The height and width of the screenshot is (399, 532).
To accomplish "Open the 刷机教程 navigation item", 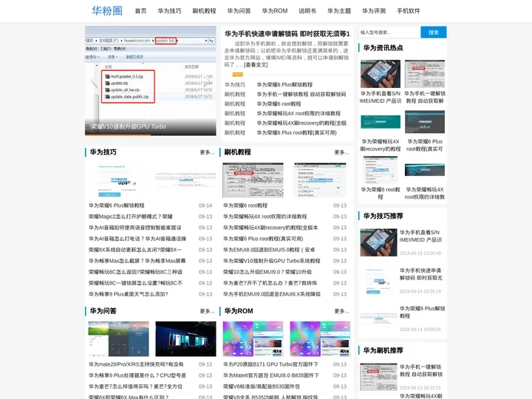I will (x=204, y=11).
